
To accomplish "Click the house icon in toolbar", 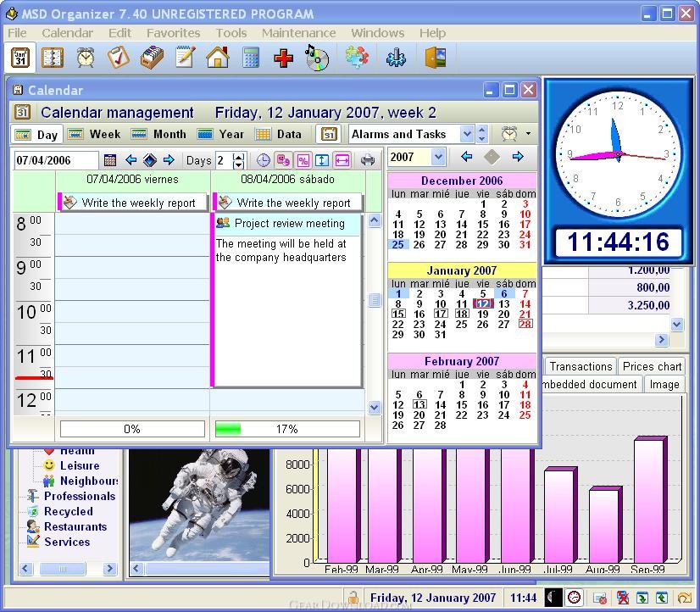I will 218,58.
